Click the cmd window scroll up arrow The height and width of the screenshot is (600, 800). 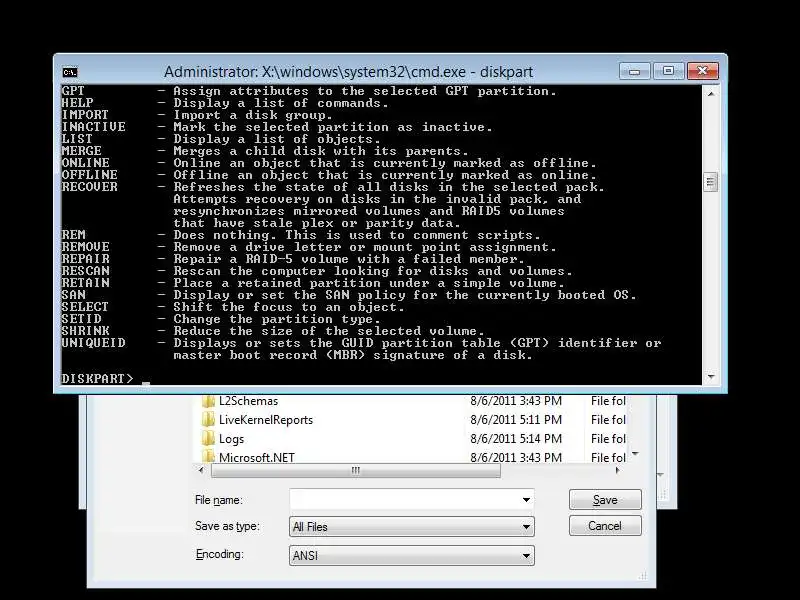click(x=711, y=93)
